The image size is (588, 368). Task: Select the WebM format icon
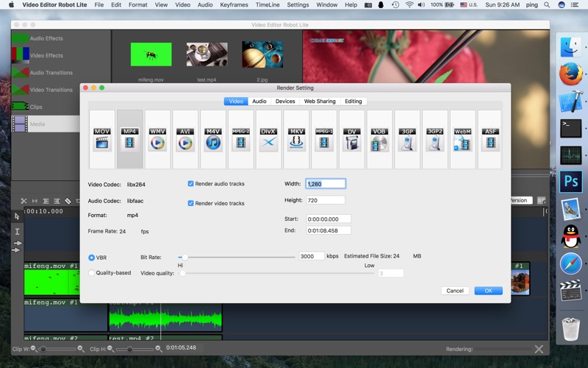tap(463, 139)
